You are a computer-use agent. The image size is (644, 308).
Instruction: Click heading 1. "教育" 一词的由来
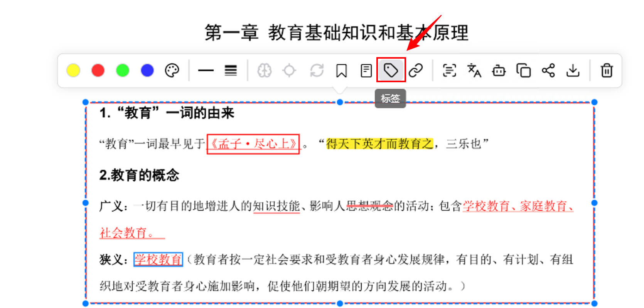pyautogui.click(x=167, y=113)
